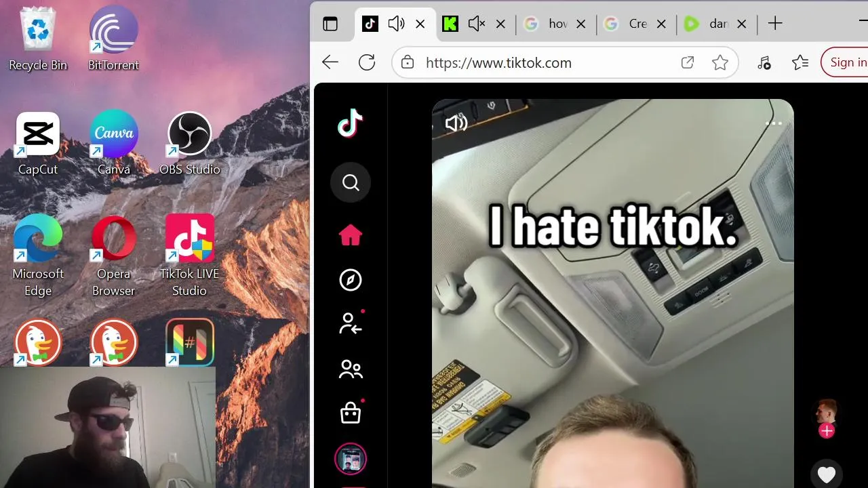Open Recycle Bin desktop icon

click(38, 39)
